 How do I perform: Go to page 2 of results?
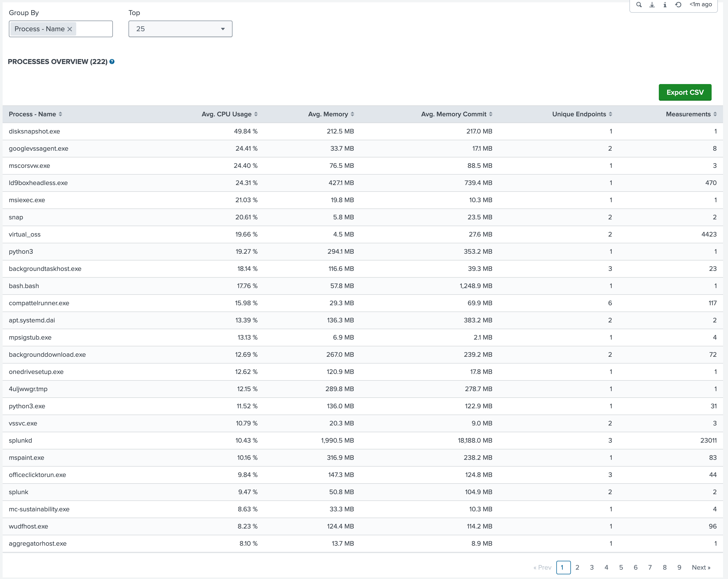[577, 567]
